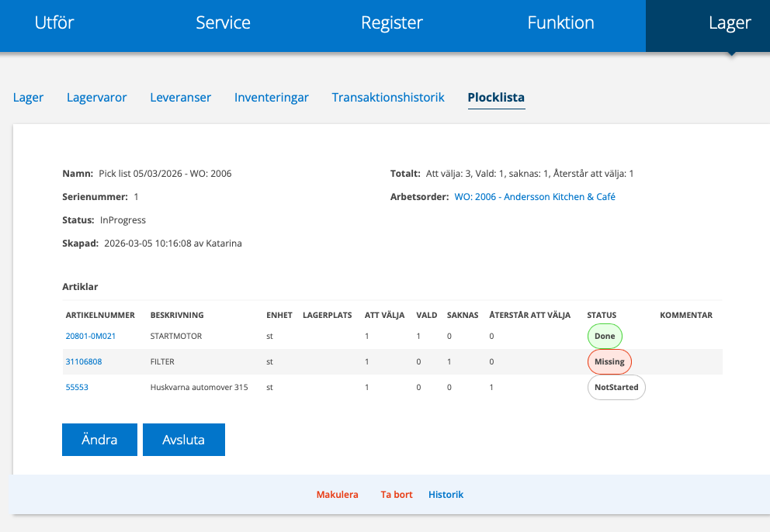Viewport: 770px width, 532px height.
Task: Open article 20801-0M021 link
Action: (91, 337)
